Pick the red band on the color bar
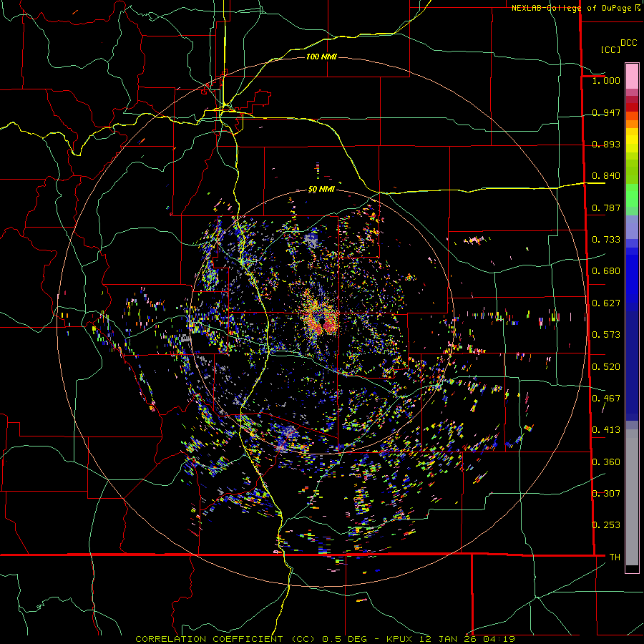644x644 pixels. (x=632, y=107)
